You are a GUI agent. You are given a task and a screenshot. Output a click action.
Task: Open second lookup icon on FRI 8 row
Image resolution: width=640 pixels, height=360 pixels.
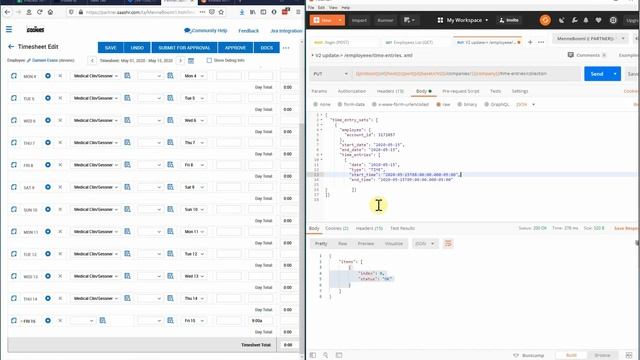click(x=170, y=165)
